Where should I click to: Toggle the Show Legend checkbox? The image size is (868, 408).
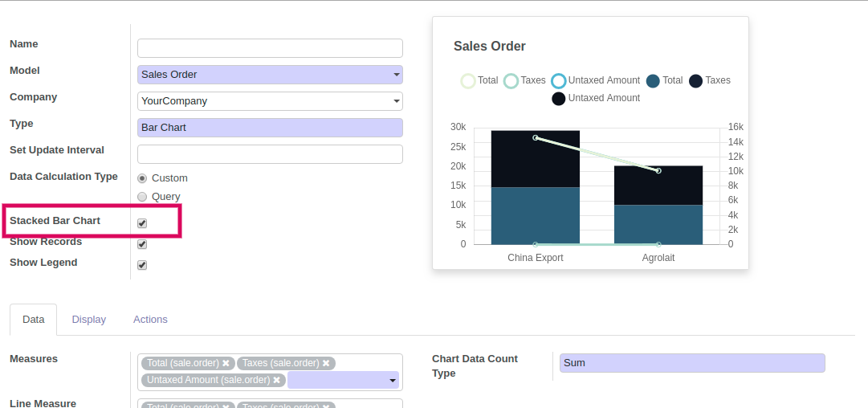click(x=142, y=265)
